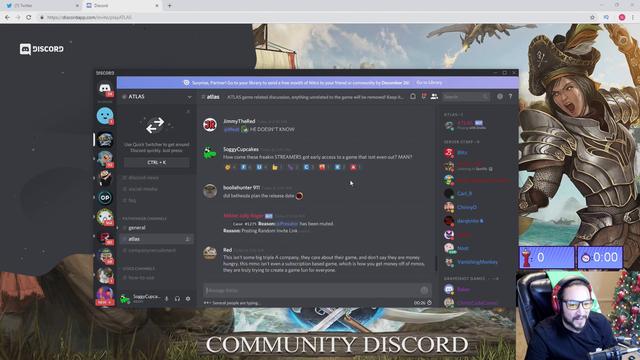
Task: Toggle the F emoji reaction on SoggyCupcakes message
Action: (246, 167)
